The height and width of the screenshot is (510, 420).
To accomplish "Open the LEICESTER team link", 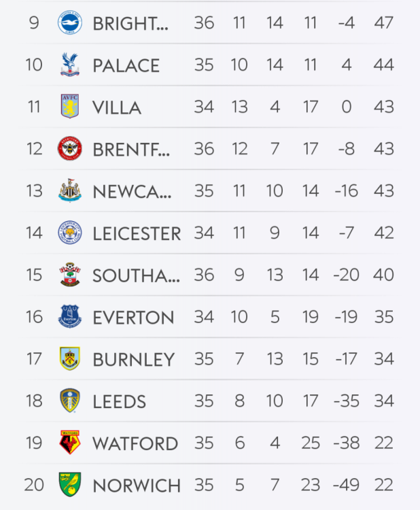I will (137, 234).
